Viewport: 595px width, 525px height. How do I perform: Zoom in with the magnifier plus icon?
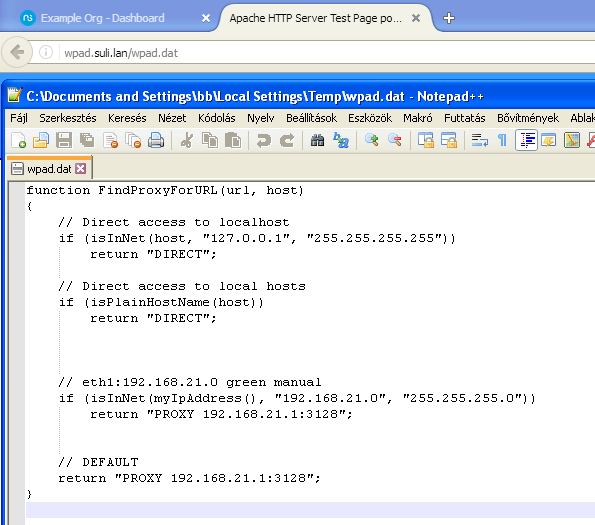(x=371, y=140)
